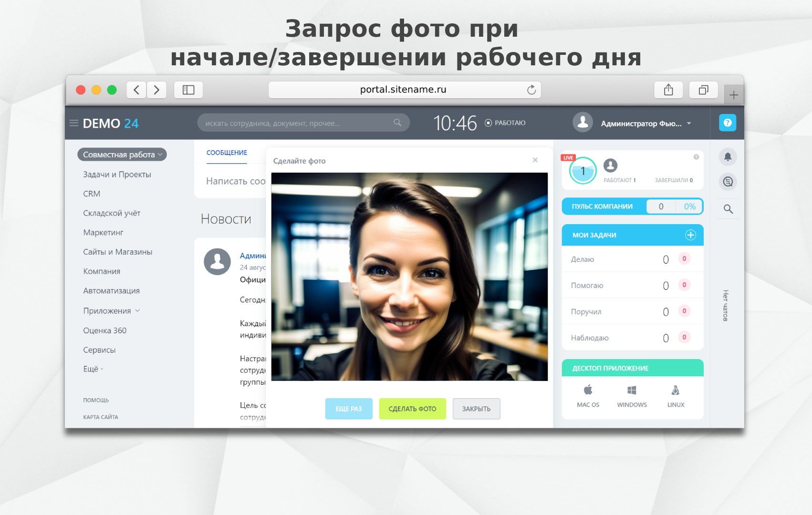
Task: Click the ПУЛЬС КОМПАНИИ progress bar
Action: 633,206
